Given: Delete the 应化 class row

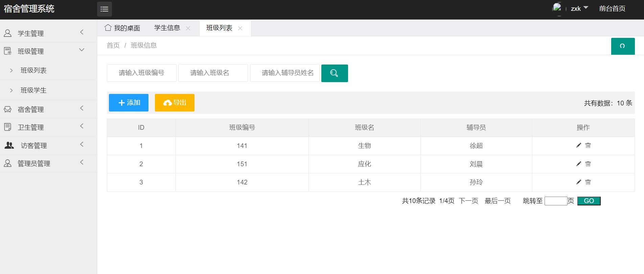Looking at the screenshot, I should [588, 164].
